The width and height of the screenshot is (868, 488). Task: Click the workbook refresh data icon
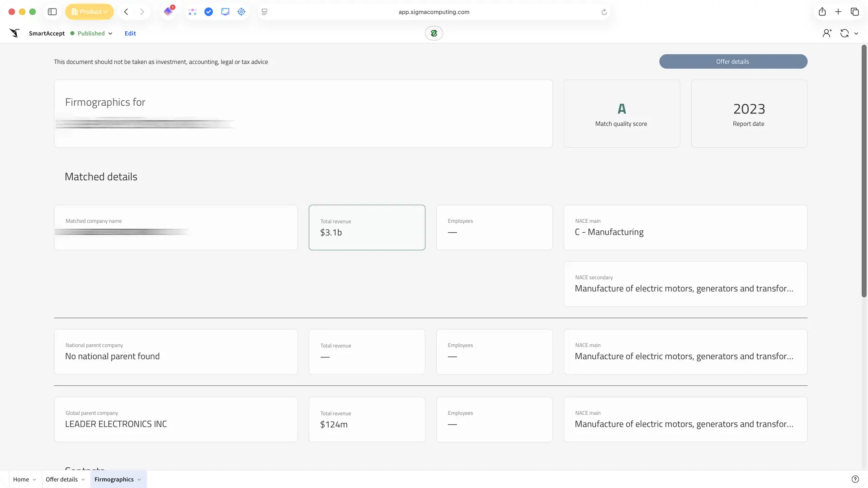[844, 33]
